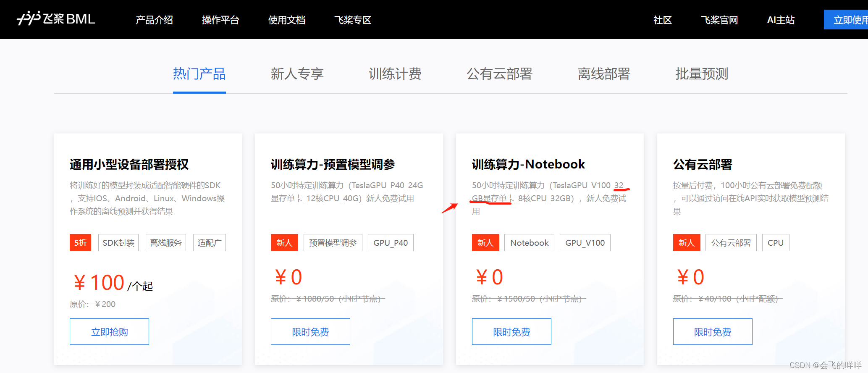Click the ¥0 price on Notebook card
The width and height of the screenshot is (868, 373).
(489, 277)
